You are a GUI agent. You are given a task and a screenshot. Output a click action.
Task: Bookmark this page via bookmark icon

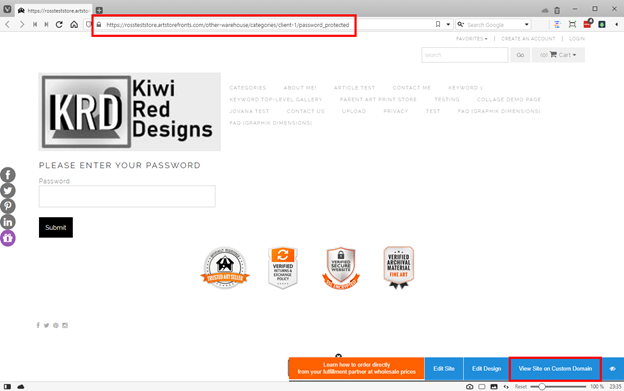coord(438,25)
